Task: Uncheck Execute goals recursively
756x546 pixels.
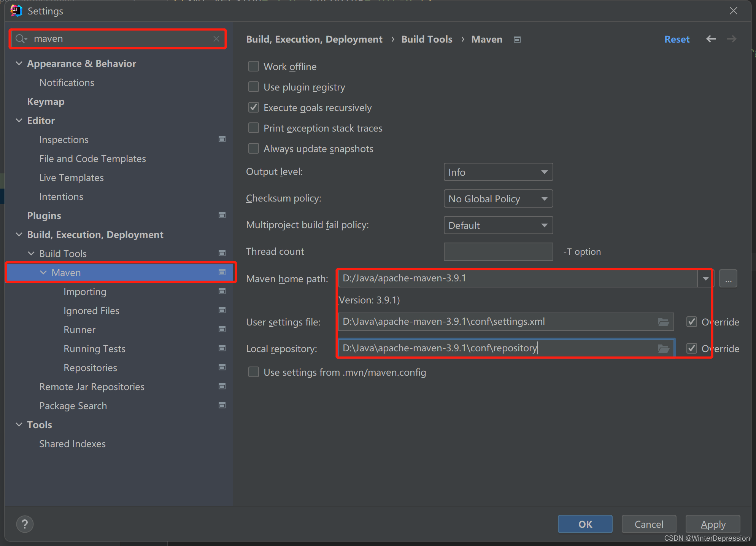Action: coord(254,107)
